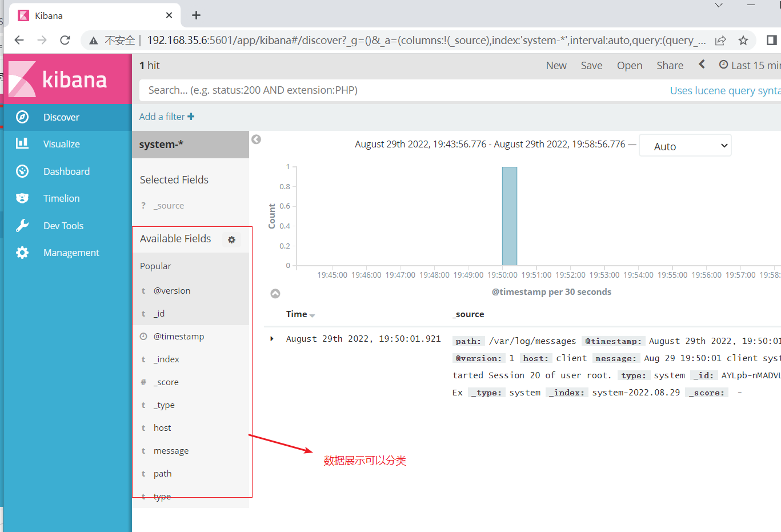Click the browser forward arrow
This screenshot has height=532, width=781.
pyautogui.click(x=42, y=40)
